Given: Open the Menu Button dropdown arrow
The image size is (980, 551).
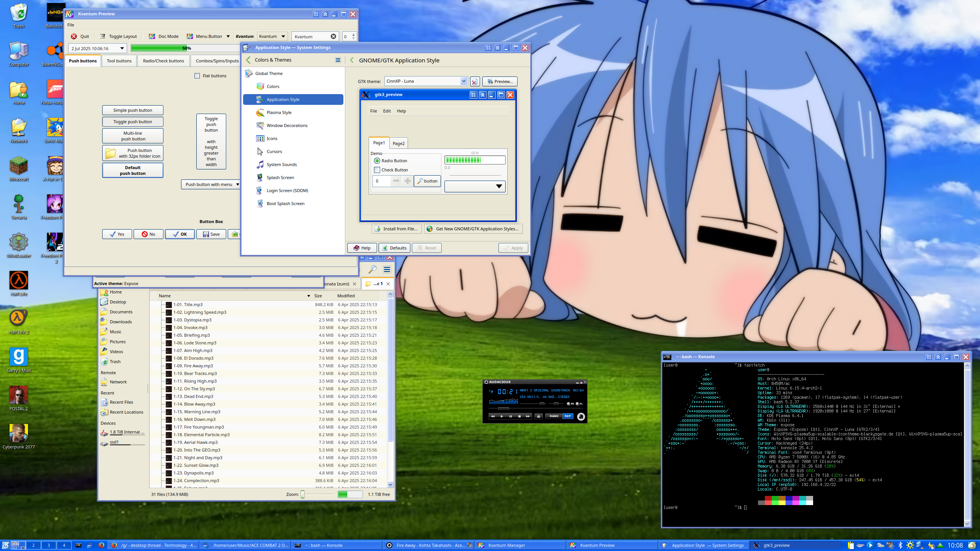Looking at the screenshot, I should click(228, 36).
